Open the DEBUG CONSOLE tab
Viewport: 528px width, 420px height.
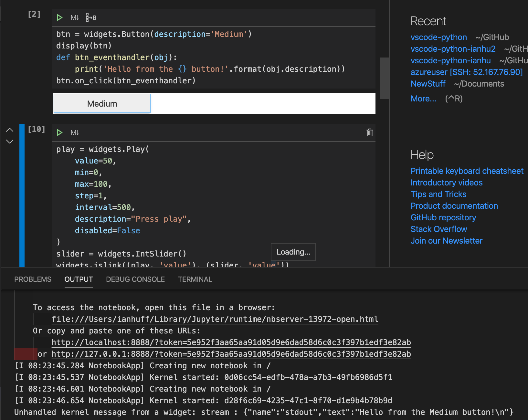pos(135,279)
